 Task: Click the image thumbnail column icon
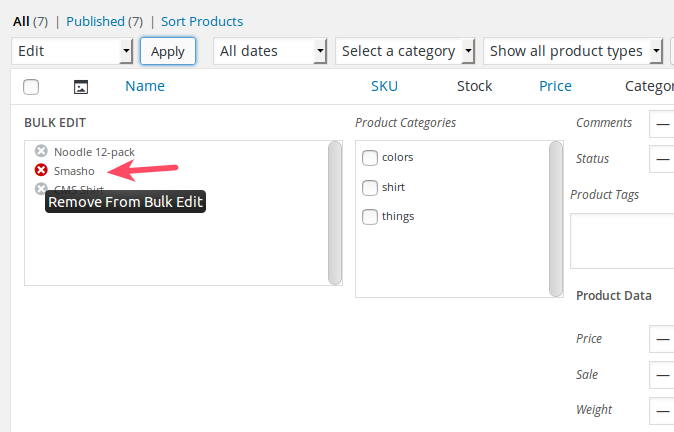coord(82,87)
